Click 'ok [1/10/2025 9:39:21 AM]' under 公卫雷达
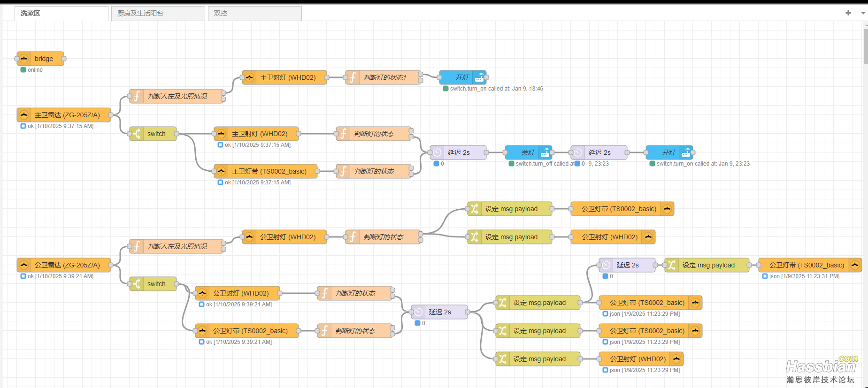The image size is (868, 388). click(x=61, y=276)
